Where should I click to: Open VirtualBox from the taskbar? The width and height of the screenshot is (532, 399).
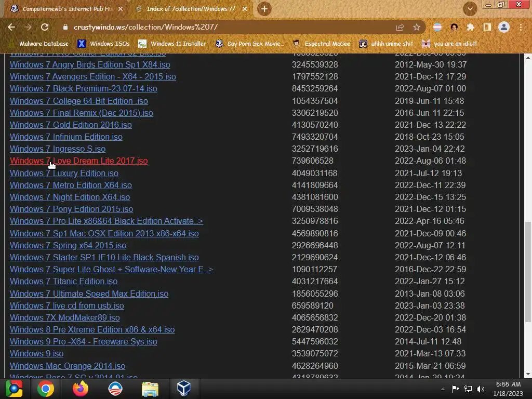(x=184, y=389)
